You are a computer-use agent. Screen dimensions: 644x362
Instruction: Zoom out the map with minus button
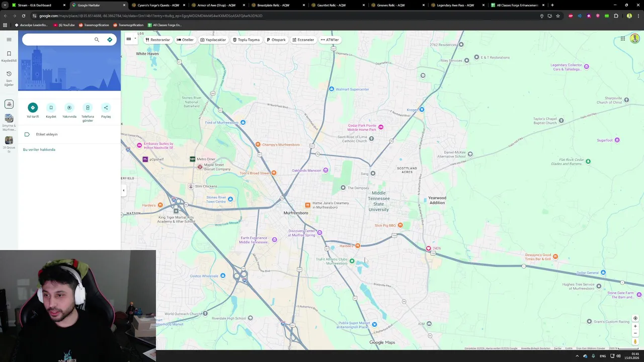pyautogui.click(x=635, y=333)
